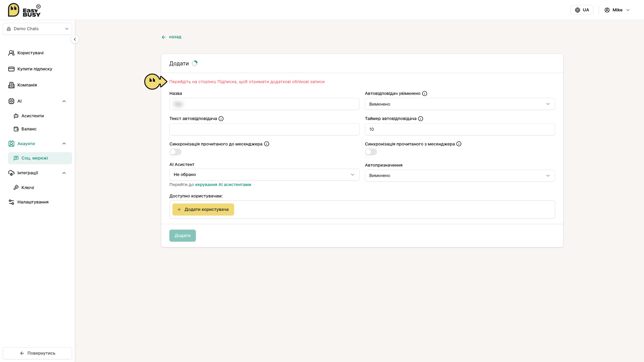
Task: Open the Mike account menu
Action: click(617, 10)
